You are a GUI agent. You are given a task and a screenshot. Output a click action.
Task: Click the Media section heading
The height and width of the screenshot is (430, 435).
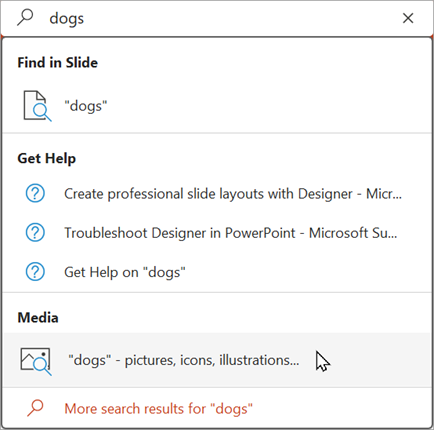point(38,318)
